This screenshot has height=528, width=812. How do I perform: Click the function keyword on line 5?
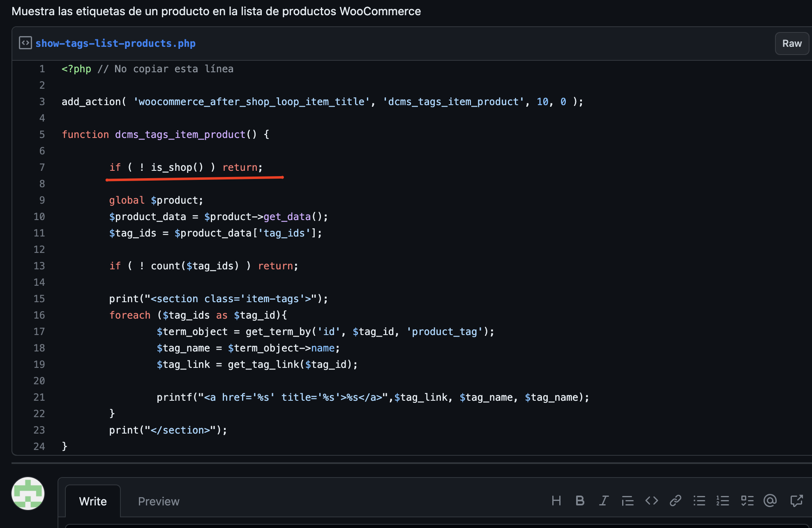click(x=85, y=135)
